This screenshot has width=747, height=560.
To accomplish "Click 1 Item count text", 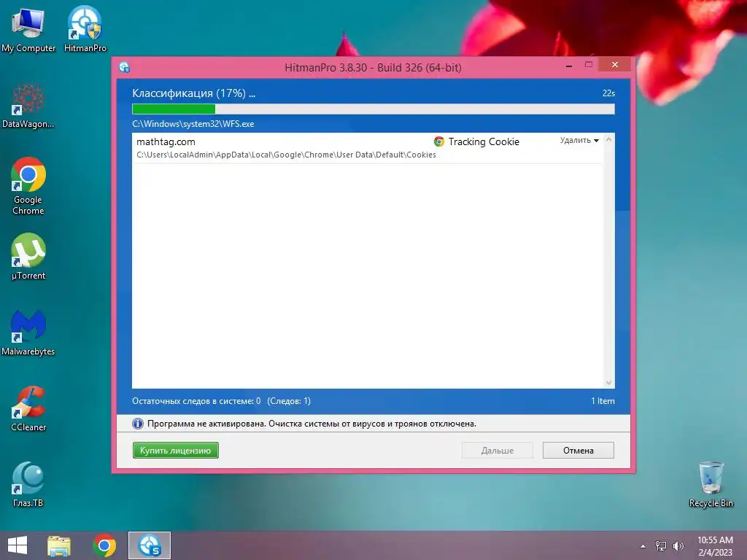I will (x=603, y=401).
